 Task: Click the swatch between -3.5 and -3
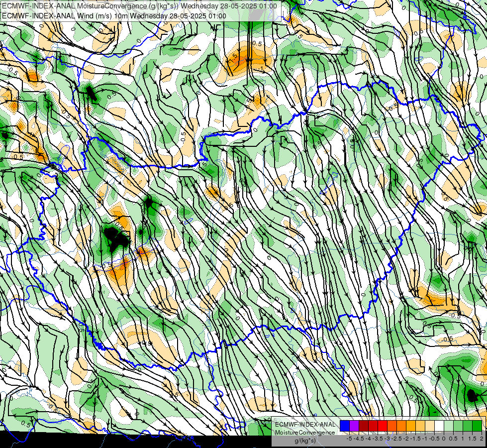(x=383, y=426)
